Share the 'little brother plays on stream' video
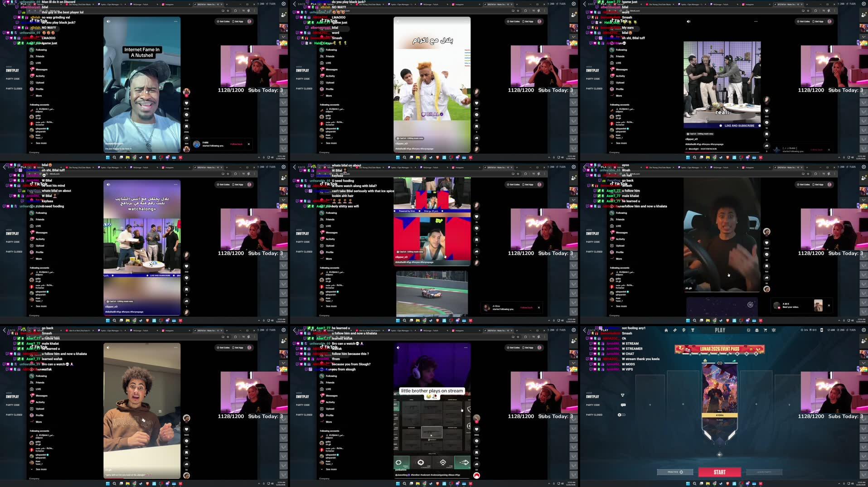The width and height of the screenshot is (868, 487). 476,464
